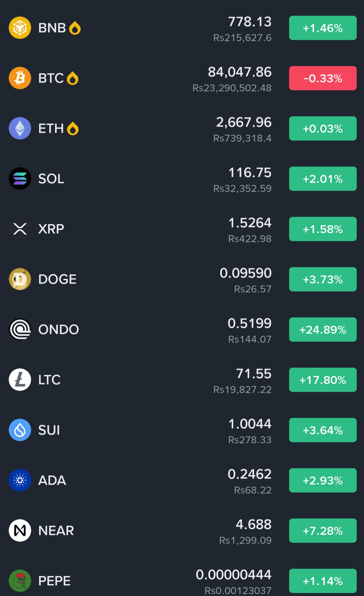Tap the BNB coin icon
The height and width of the screenshot is (596, 364).
[x=20, y=28]
